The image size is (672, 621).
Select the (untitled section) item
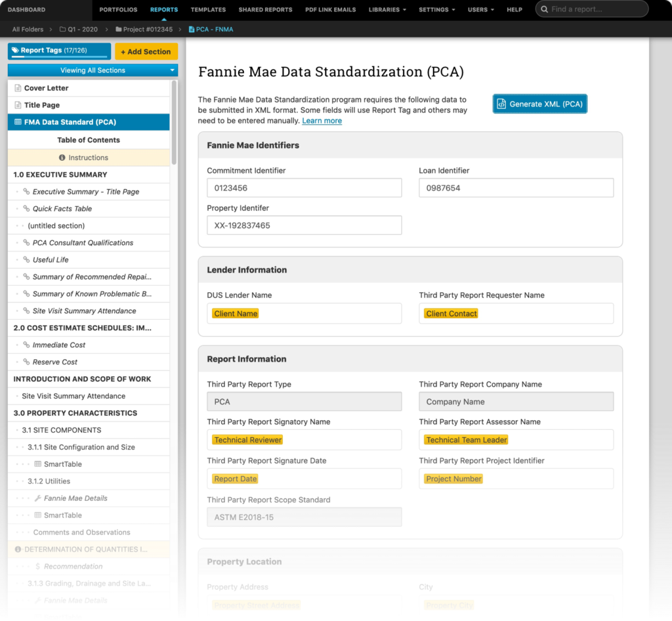coord(89,225)
